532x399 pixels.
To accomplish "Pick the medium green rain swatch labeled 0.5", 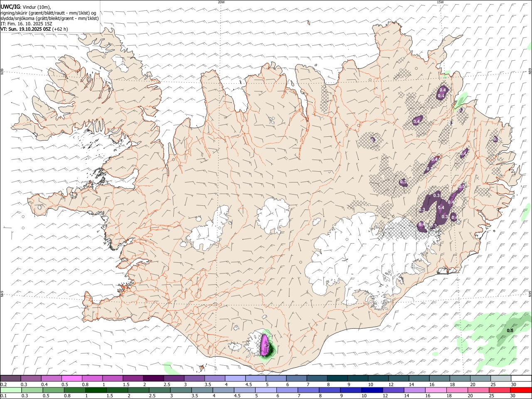I will click(x=53, y=390).
